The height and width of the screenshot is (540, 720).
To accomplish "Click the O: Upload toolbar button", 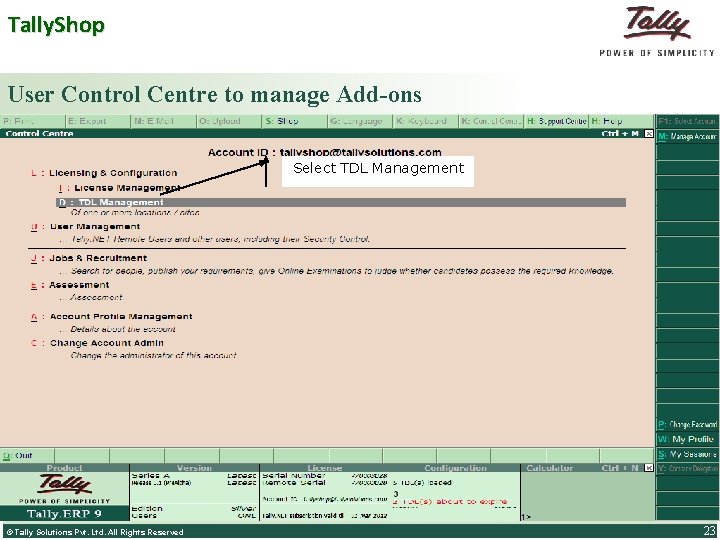I will [230, 121].
